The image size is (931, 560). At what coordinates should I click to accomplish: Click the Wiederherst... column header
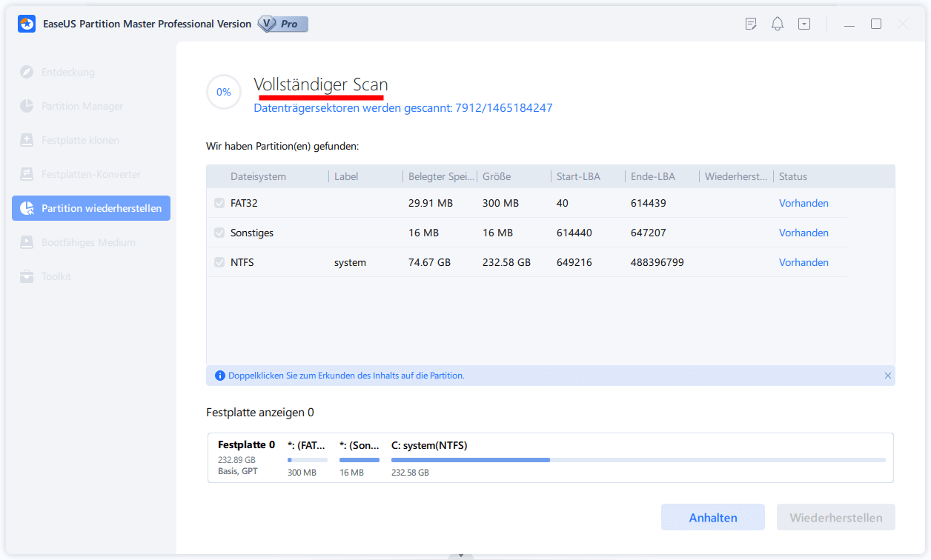(x=736, y=176)
